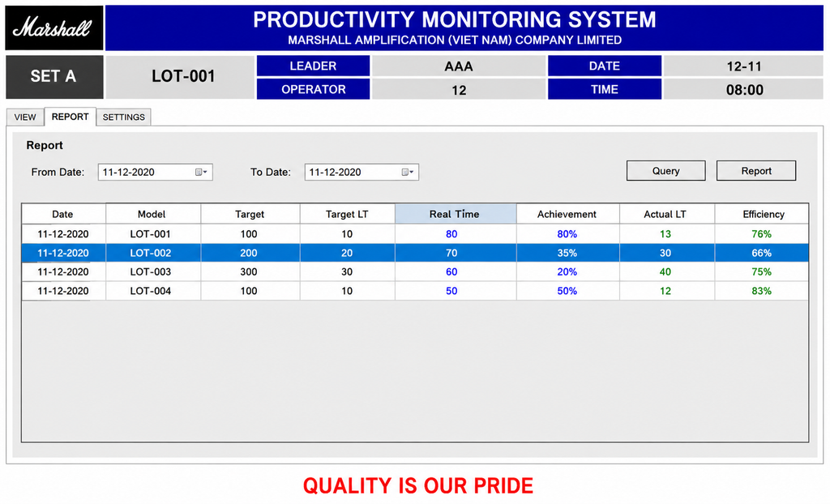Screen dimensions: 830x504
Task: Click the Report button
Action: [x=756, y=171]
